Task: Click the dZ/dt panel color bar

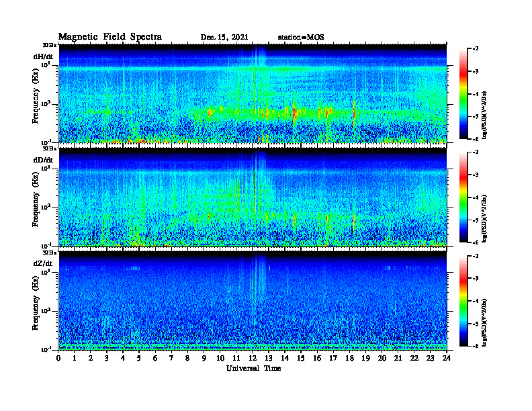Action: (463, 301)
